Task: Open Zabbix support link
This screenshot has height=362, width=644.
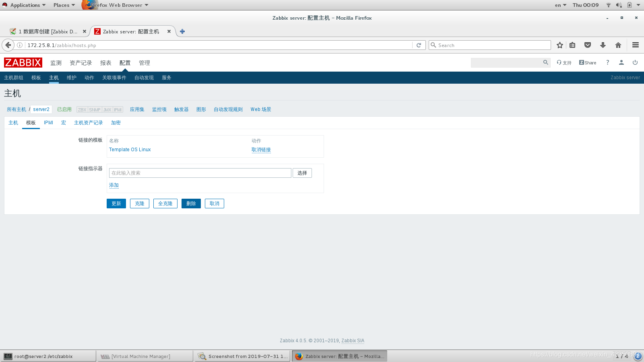Action: coord(564,62)
